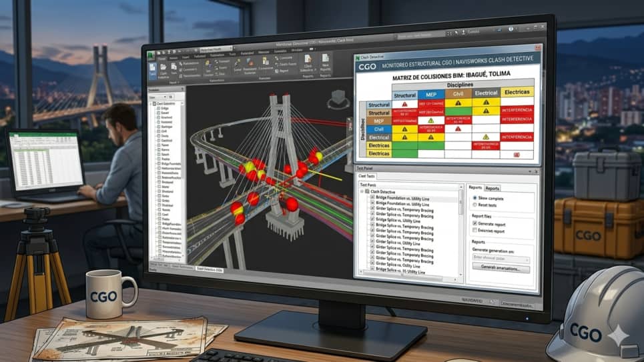Collapse the Clash Detective tree root node

362,191
